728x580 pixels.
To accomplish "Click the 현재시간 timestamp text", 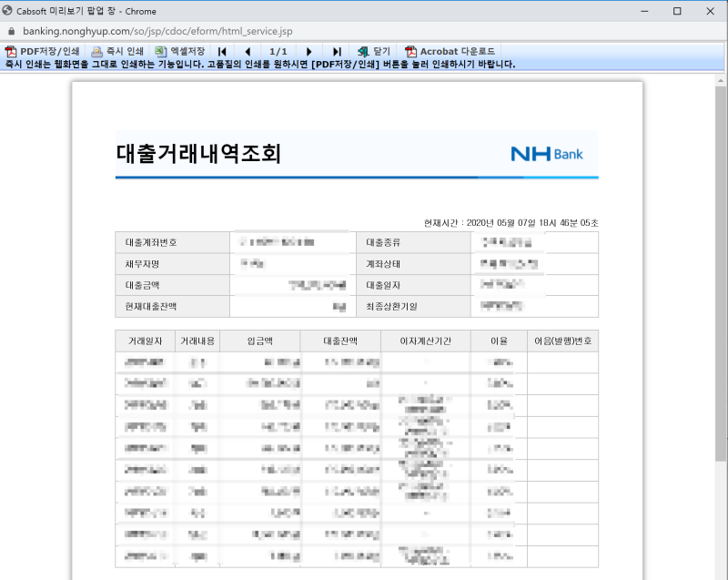I will coord(511,223).
